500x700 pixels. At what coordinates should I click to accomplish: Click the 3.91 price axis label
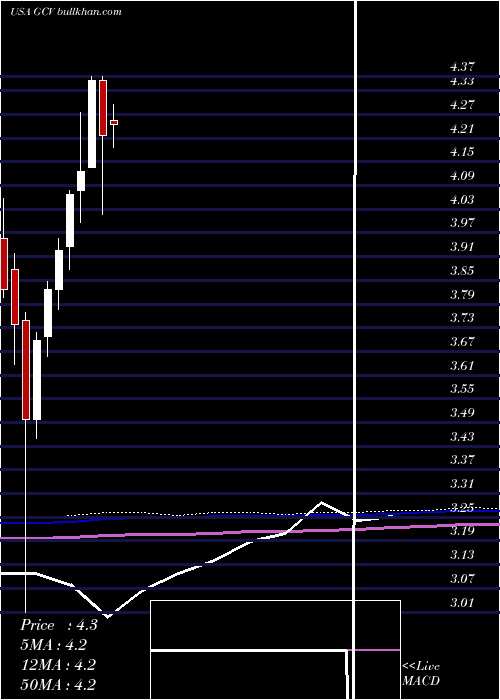(462, 247)
